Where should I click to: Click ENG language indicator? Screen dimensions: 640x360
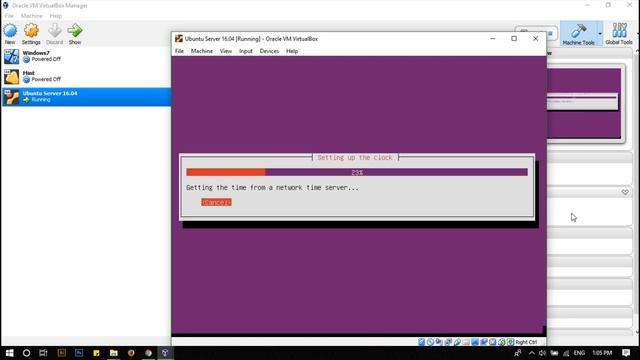(579, 353)
